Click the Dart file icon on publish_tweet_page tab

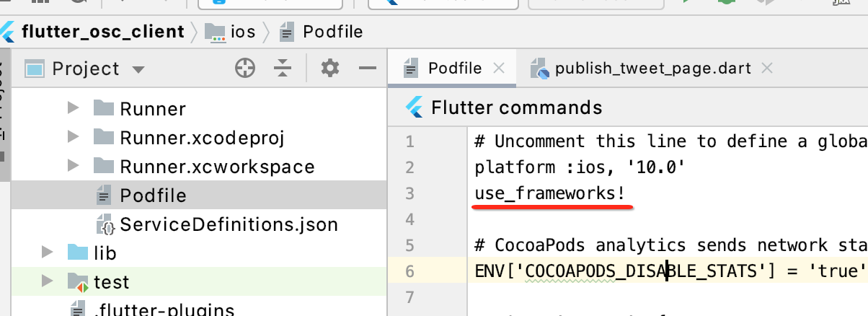540,69
